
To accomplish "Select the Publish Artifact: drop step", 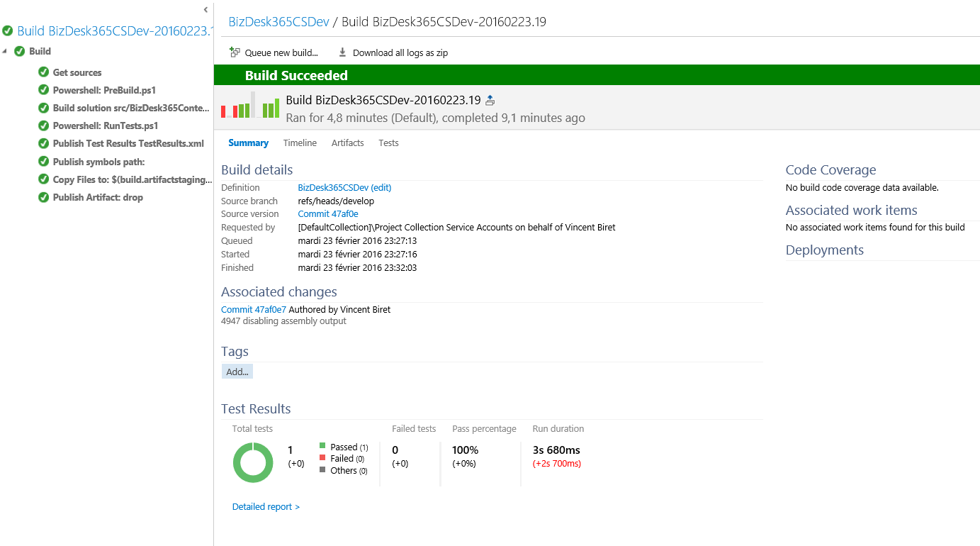I will tap(98, 197).
